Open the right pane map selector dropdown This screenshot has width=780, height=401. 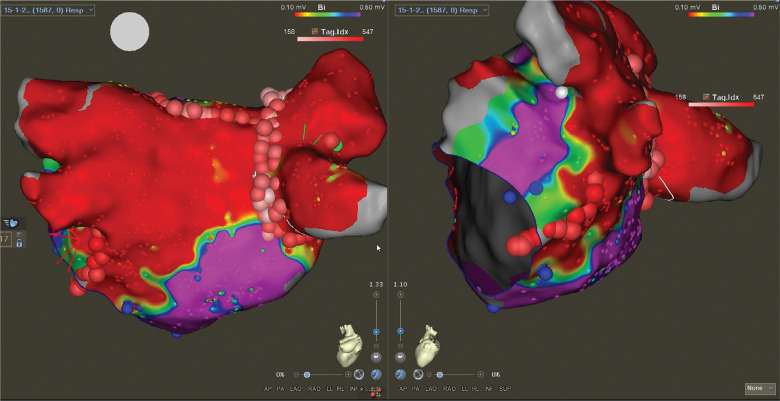point(442,10)
